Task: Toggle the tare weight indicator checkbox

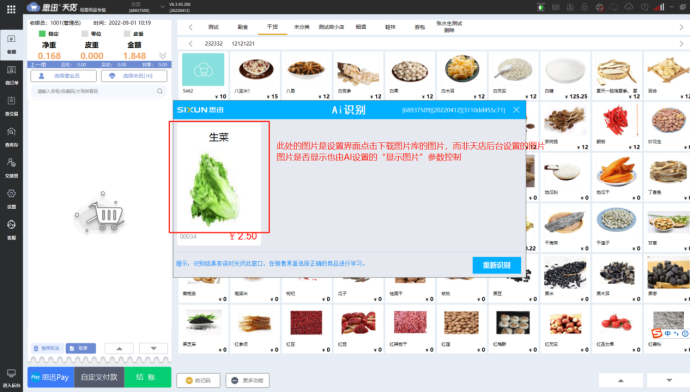Action: (x=127, y=33)
